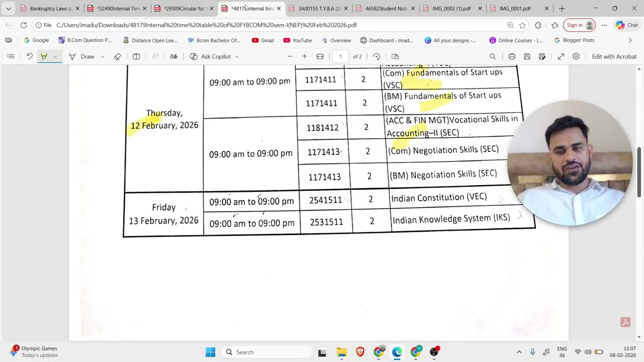Print the PDF document
The image size is (644, 362).
(512, 56)
